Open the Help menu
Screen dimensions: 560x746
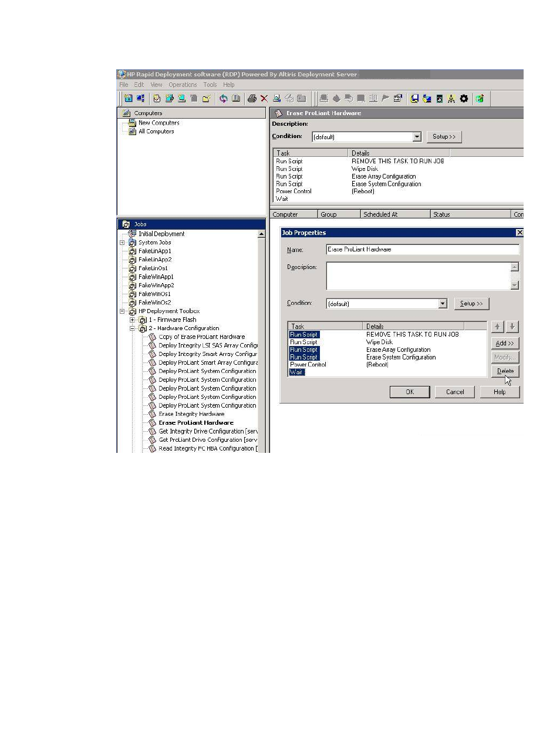click(229, 85)
